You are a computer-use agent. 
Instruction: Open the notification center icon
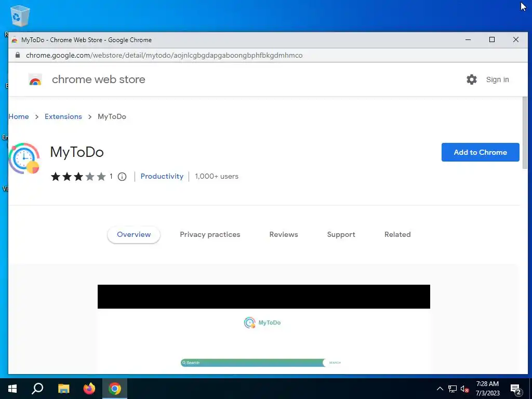pos(516,389)
